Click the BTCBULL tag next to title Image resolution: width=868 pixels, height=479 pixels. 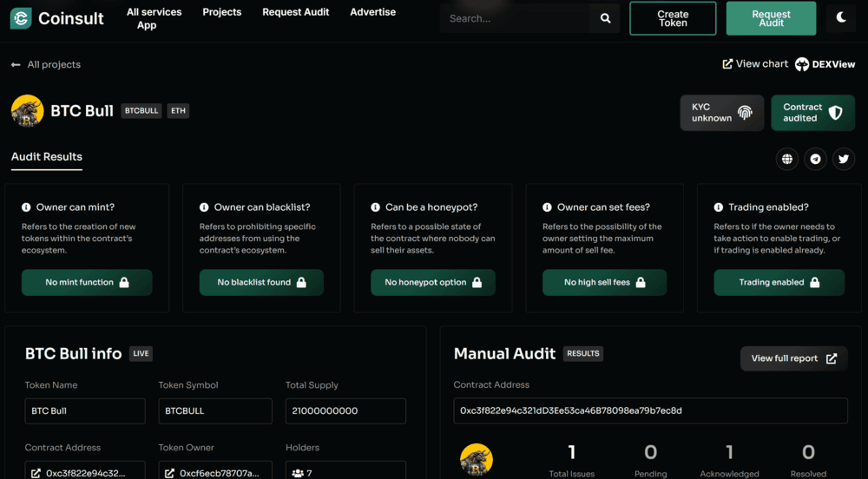click(141, 110)
